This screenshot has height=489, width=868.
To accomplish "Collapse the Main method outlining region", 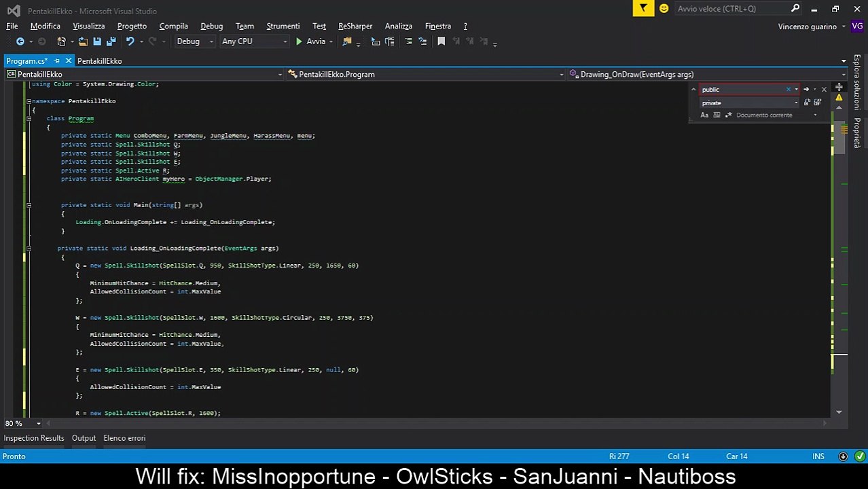I will tap(29, 205).
